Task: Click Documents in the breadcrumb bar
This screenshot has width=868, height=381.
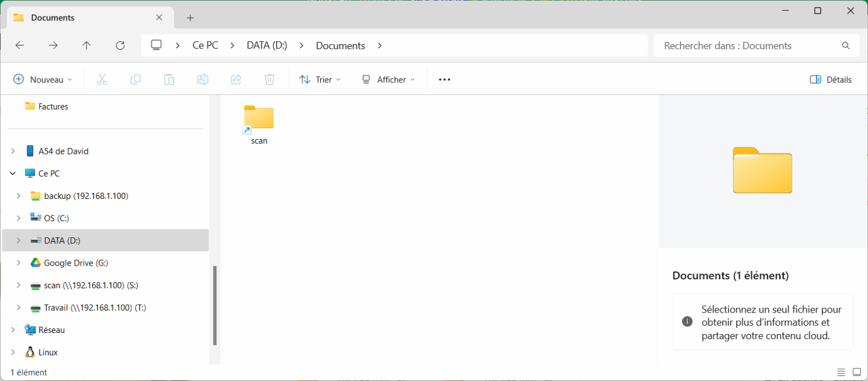Action: pyautogui.click(x=340, y=45)
